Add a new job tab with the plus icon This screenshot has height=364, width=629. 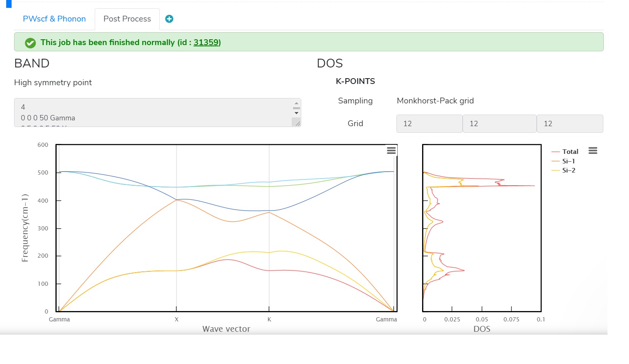click(169, 19)
